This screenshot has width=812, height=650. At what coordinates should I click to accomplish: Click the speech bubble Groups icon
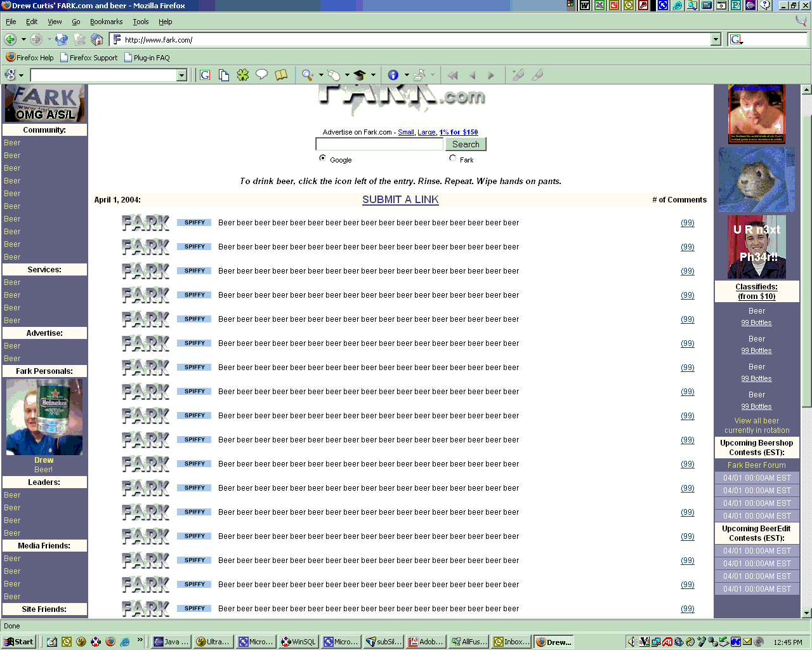(x=261, y=75)
